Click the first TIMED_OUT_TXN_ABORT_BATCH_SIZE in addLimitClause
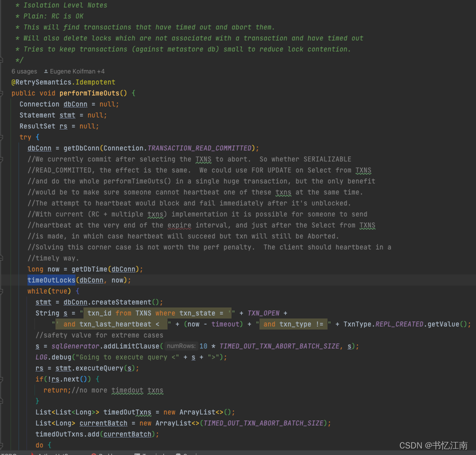Viewport: 476px width, 455px height. (279, 346)
